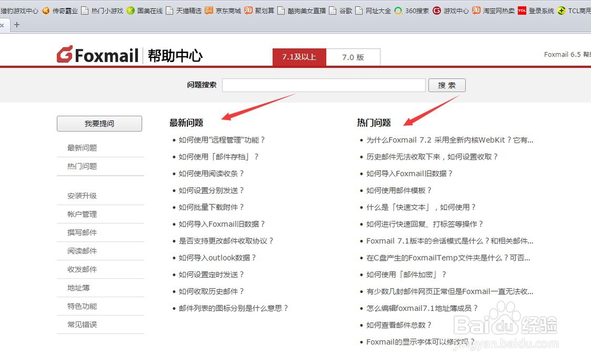591x364 pixels.
Task: Open question 如何使用「邮件加密」?
Action: point(407,275)
